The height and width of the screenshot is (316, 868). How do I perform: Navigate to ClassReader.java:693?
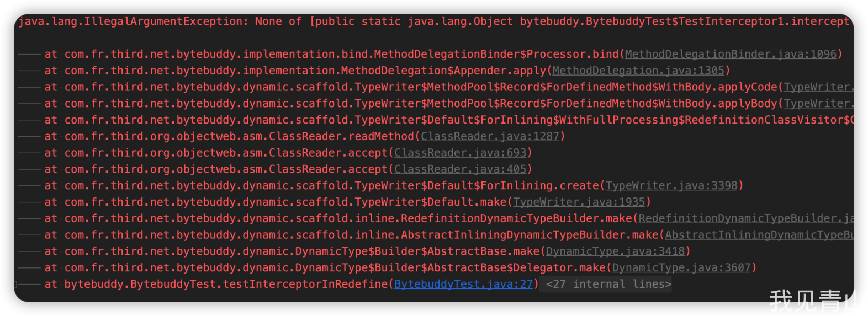coord(460,153)
